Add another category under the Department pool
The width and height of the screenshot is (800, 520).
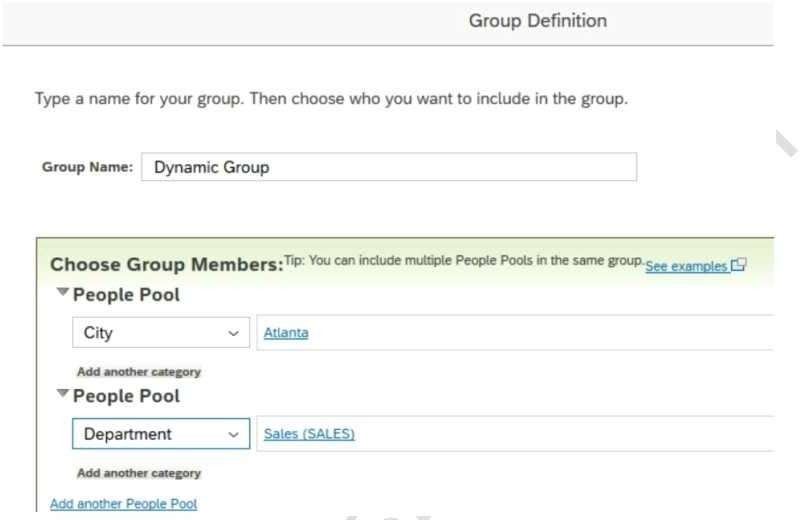pos(139,473)
